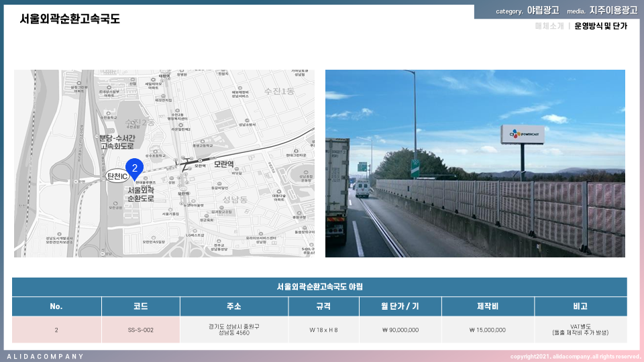This screenshot has width=644, height=362.
Task: Switch to the 매체소개 tab
Action: [549, 27]
